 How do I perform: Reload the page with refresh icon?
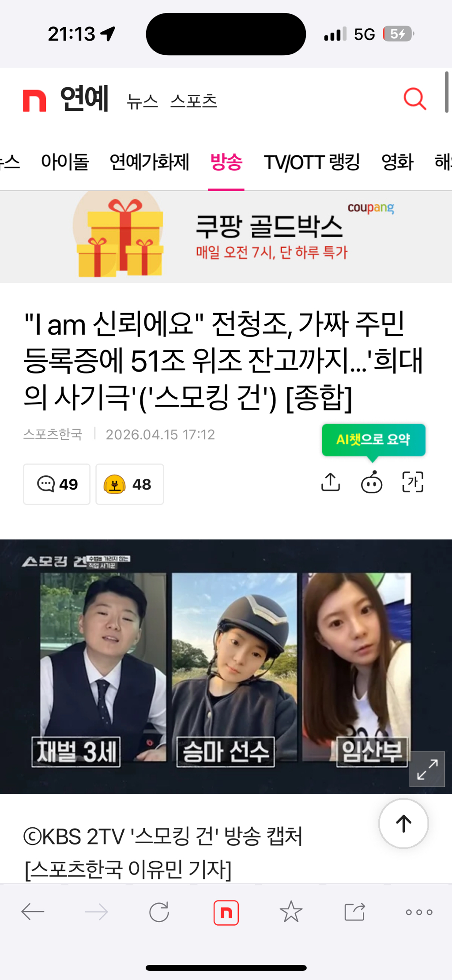point(159,912)
